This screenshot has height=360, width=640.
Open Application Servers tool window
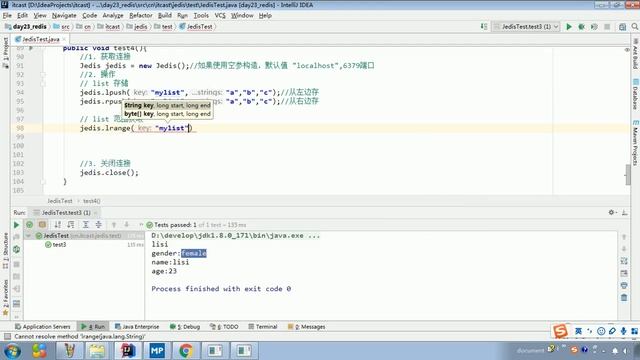click(x=42, y=327)
